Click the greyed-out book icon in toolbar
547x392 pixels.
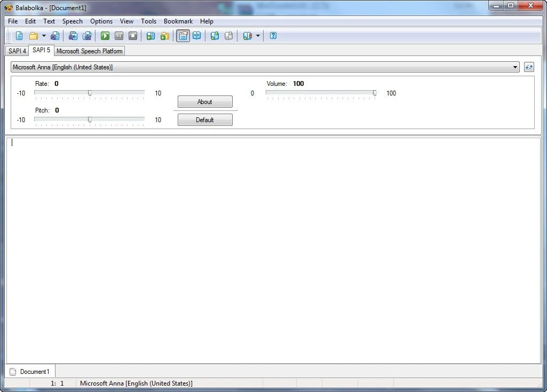coord(228,36)
